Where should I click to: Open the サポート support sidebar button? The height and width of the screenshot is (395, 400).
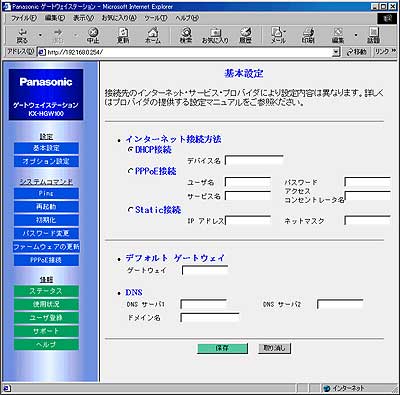tap(46, 331)
